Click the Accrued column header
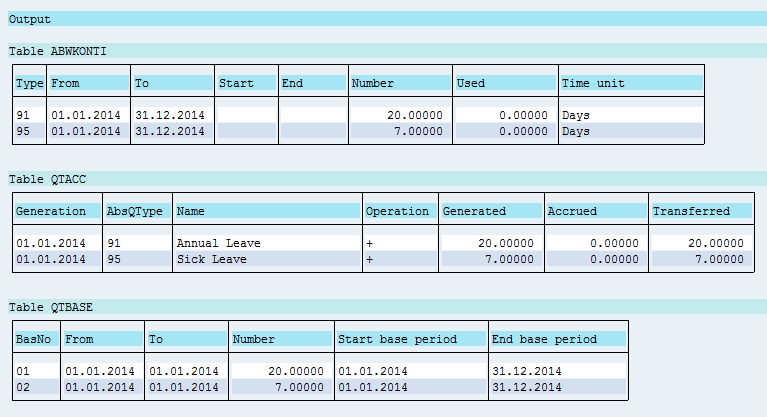Screen dimensions: 767x417 point(594,211)
